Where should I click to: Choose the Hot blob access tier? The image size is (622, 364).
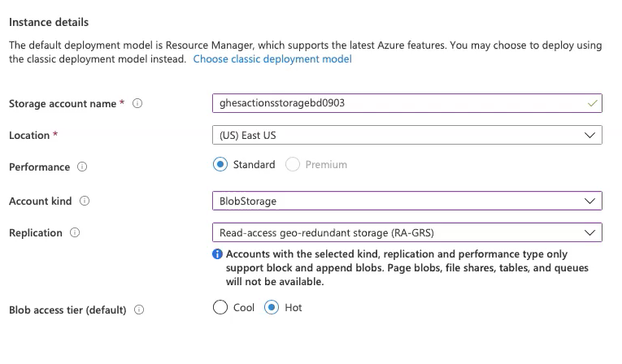[272, 308]
